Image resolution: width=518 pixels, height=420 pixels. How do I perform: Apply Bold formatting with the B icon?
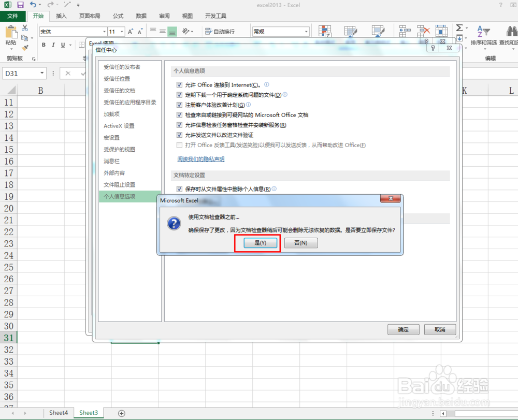point(44,45)
